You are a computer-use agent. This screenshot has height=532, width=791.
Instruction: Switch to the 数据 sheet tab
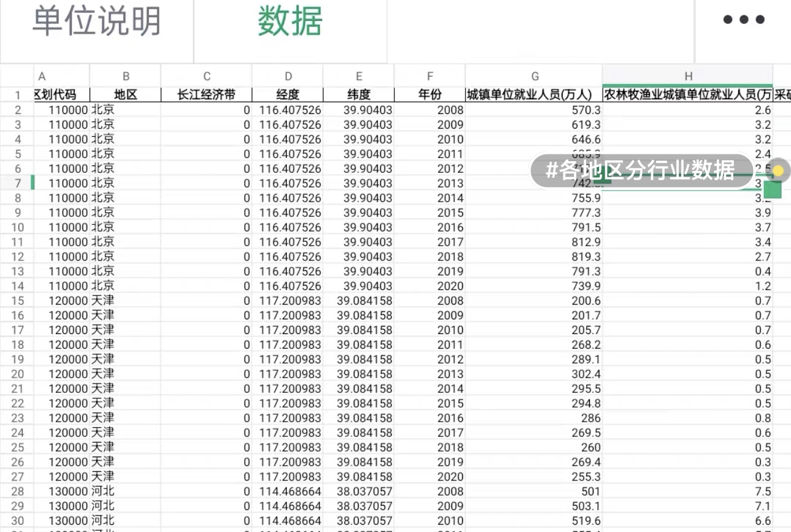click(290, 21)
